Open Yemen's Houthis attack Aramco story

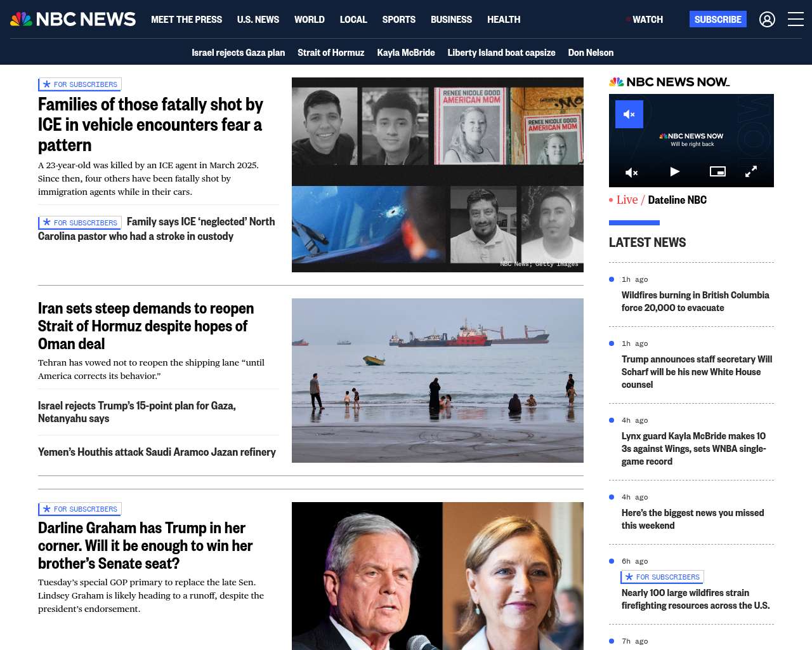(157, 452)
